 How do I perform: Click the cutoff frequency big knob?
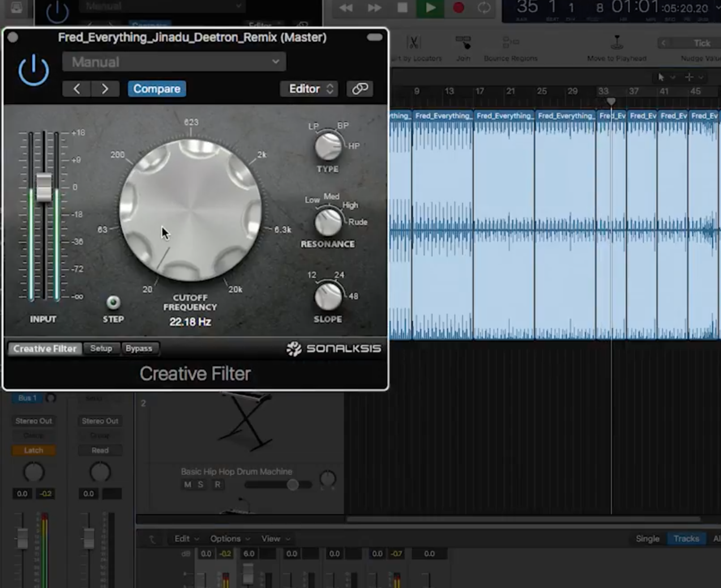[190, 209]
